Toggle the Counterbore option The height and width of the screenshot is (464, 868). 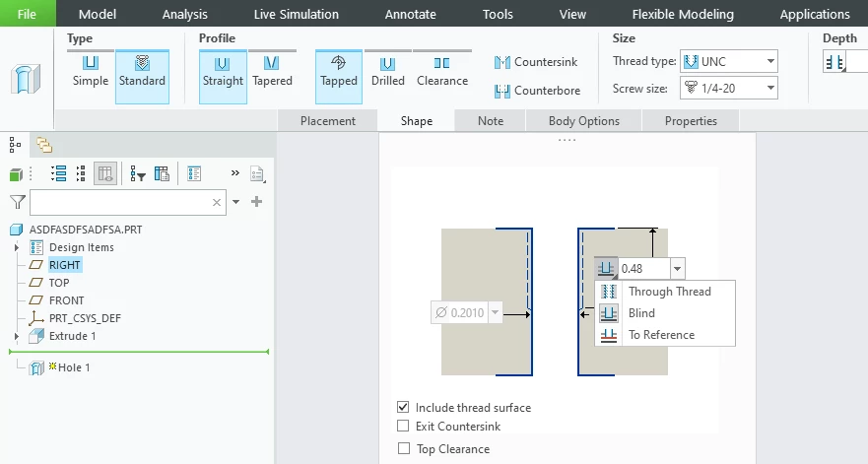click(538, 91)
